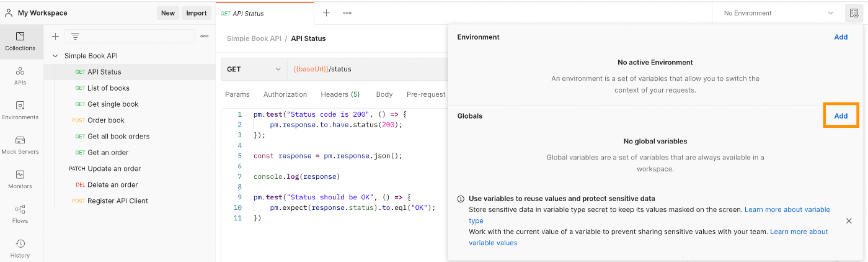The height and width of the screenshot is (262, 868).
Task: Open the collections three-dot options menu
Action: click(205, 37)
